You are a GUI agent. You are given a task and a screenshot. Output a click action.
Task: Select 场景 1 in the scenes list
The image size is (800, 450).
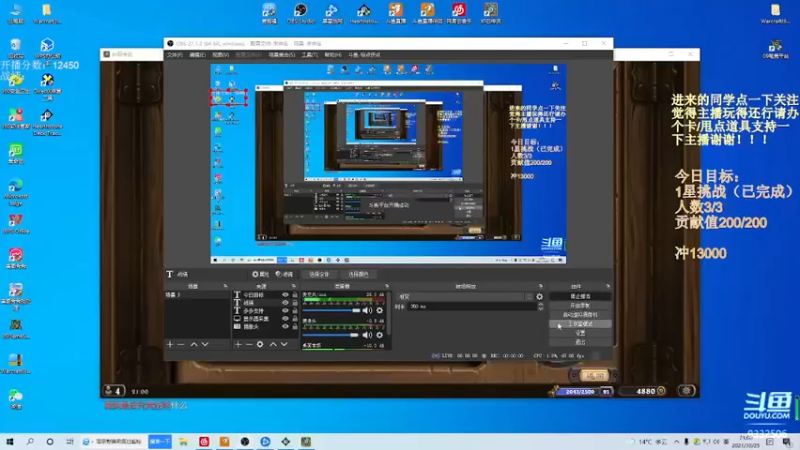[x=196, y=295]
